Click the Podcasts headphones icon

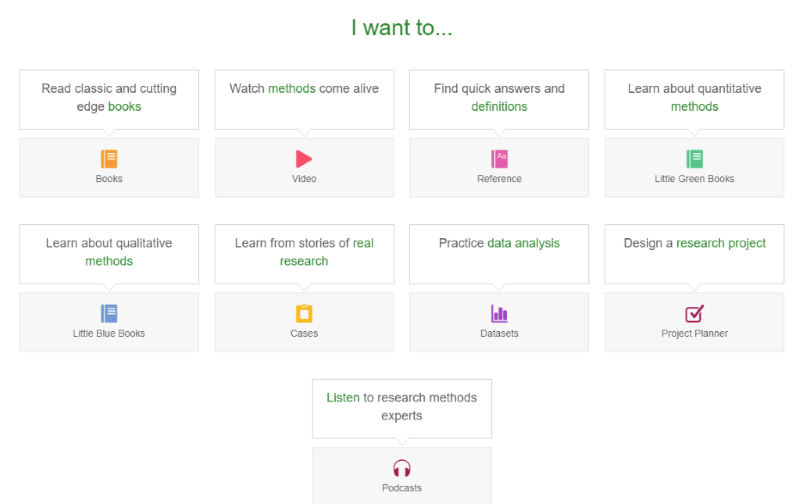pos(401,468)
